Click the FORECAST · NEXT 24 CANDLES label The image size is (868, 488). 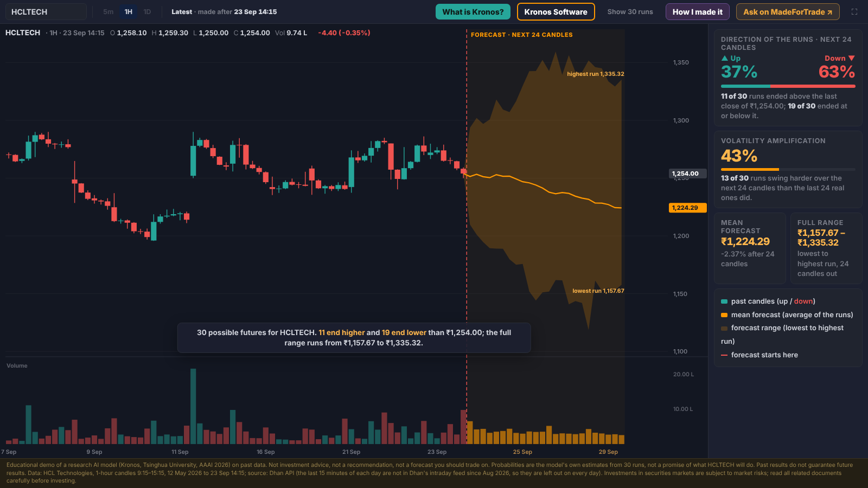point(522,35)
